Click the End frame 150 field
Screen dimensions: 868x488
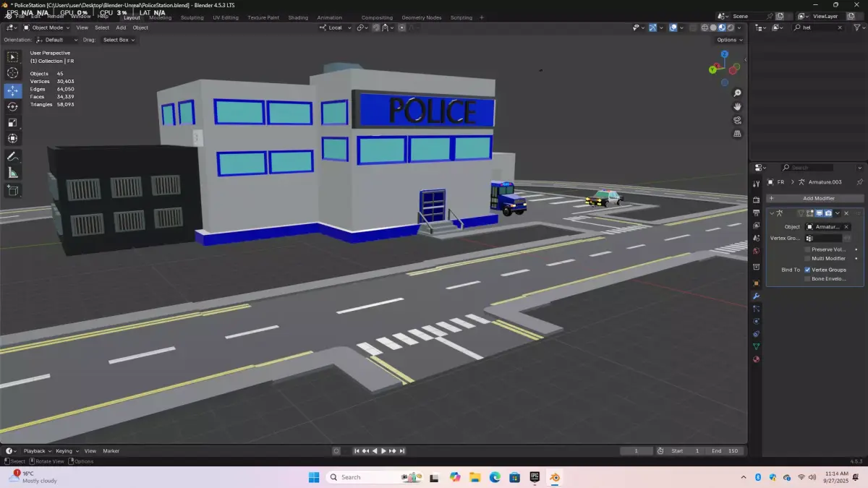point(726,450)
